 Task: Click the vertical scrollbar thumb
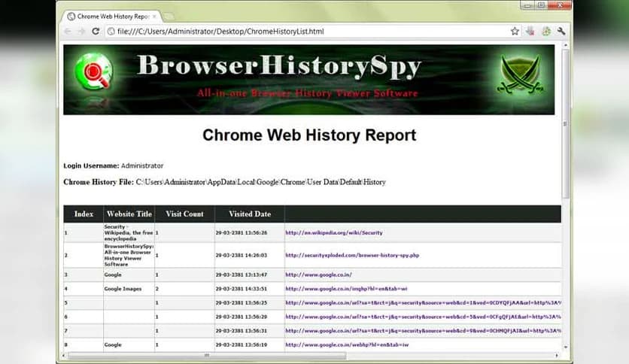pos(566,124)
